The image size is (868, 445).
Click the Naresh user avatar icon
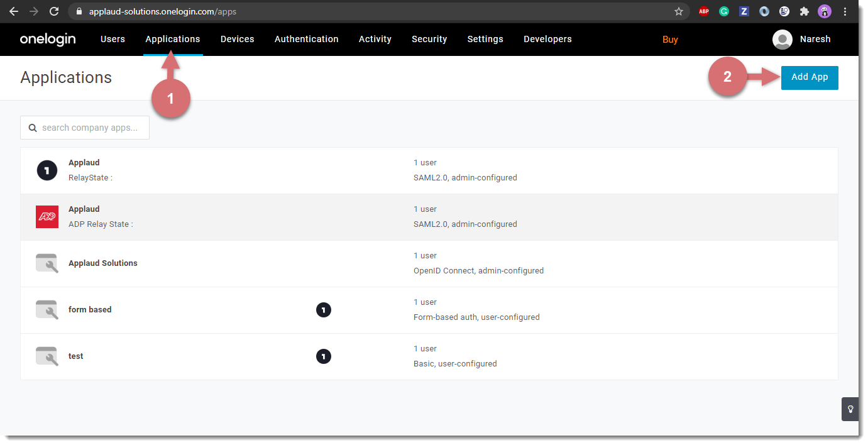pyautogui.click(x=783, y=40)
